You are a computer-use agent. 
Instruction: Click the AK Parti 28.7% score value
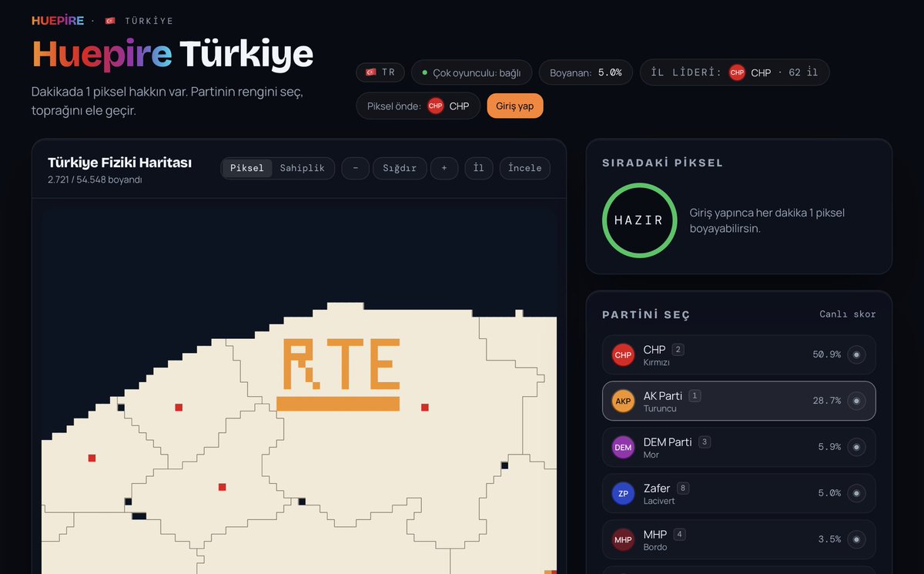826,401
